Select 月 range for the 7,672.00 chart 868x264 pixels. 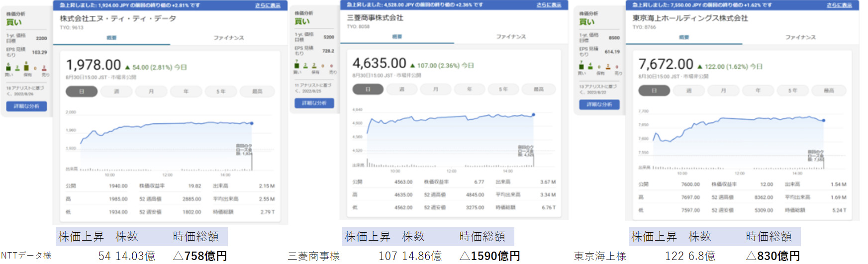point(724,90)
